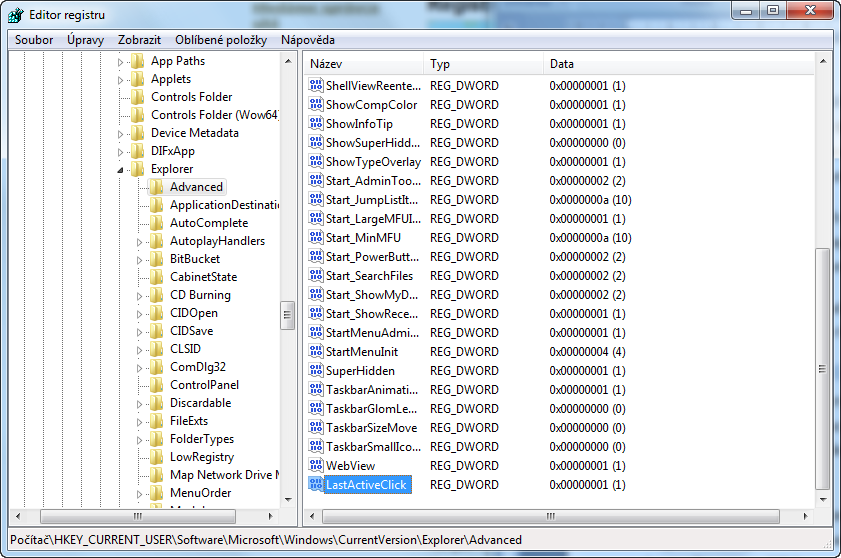Click the Applets folder icon
This screenshot has height=558, width=841.
point(138,79)
